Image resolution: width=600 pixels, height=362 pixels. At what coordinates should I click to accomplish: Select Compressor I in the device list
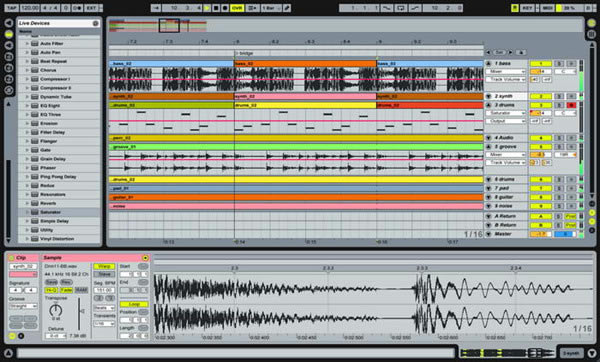pos(55,79)
